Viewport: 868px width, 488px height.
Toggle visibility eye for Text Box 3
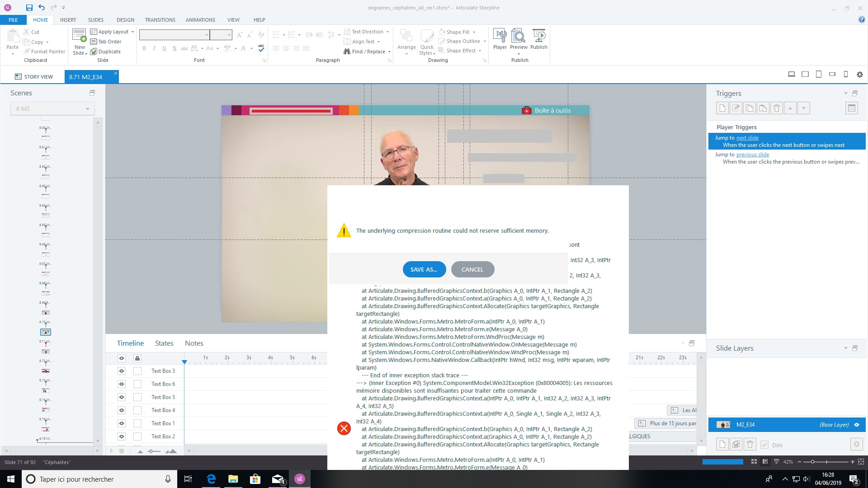(122, 371)
